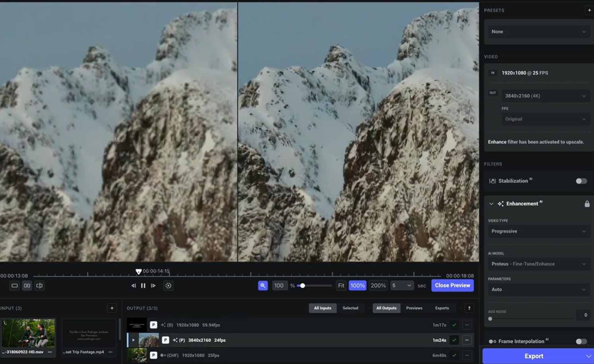
Task: Click the Enhancement lock icon
Action: (x=587, y=204)
